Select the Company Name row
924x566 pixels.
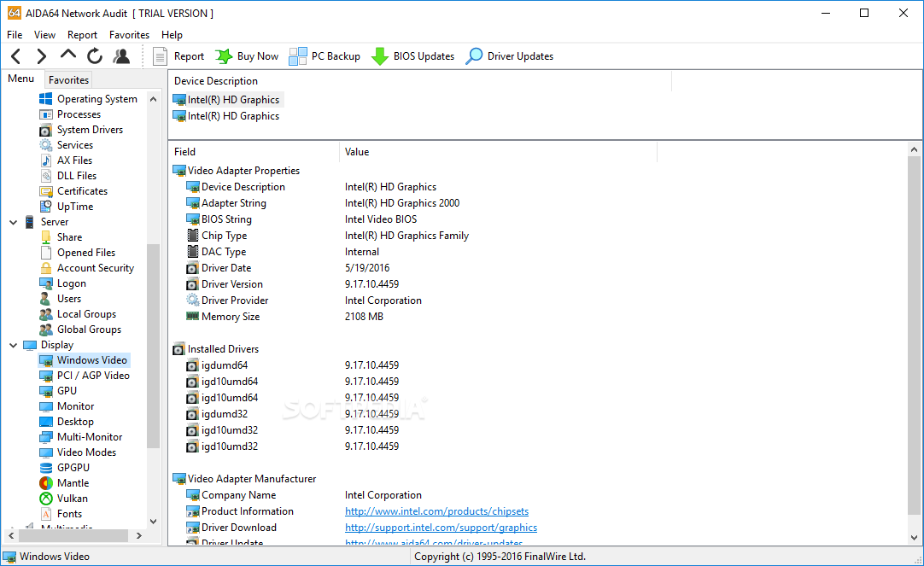(303, 495)
